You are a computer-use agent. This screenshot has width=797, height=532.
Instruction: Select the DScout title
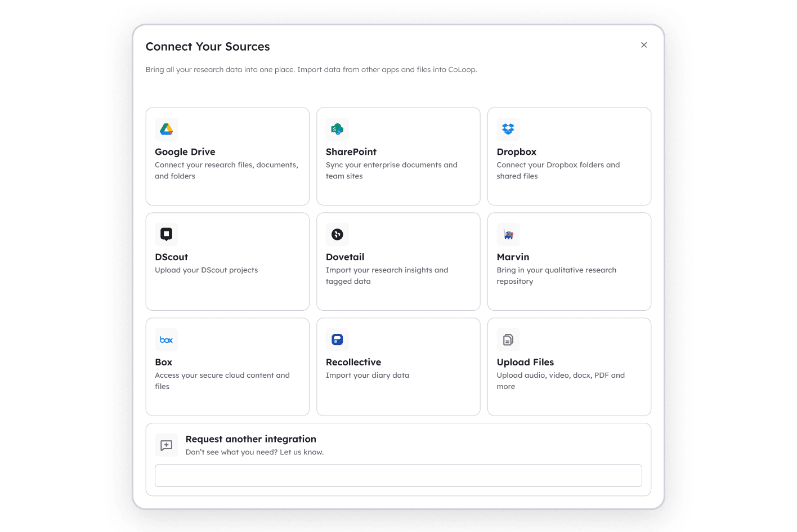[x=172, y=257]
